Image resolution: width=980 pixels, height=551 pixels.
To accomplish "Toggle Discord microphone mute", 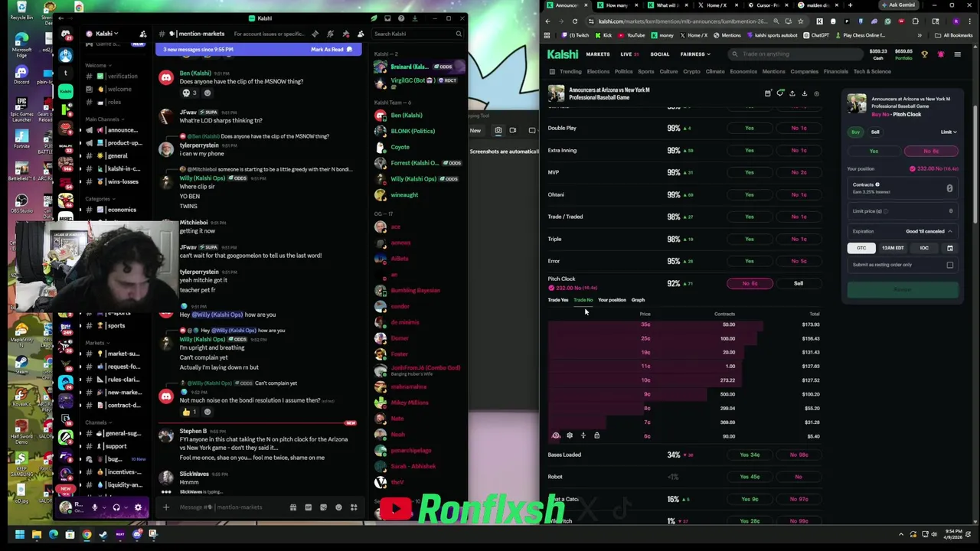I will (x=95, y=507).
